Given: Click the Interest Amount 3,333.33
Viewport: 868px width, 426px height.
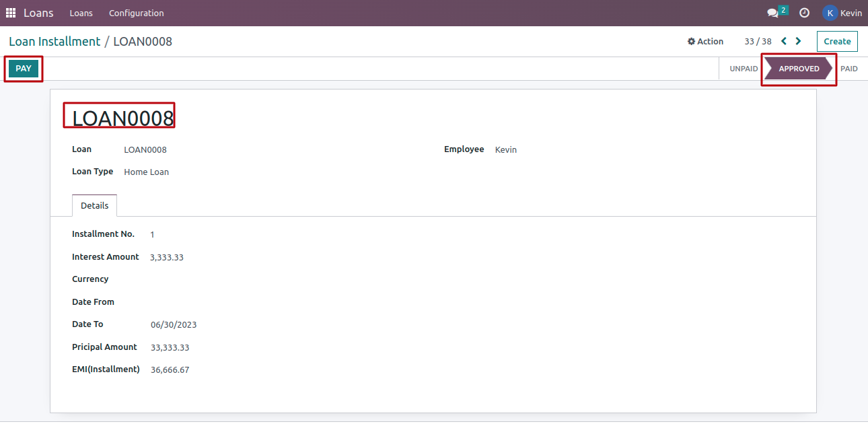Looking at the screenshot, I should point(167,257).
